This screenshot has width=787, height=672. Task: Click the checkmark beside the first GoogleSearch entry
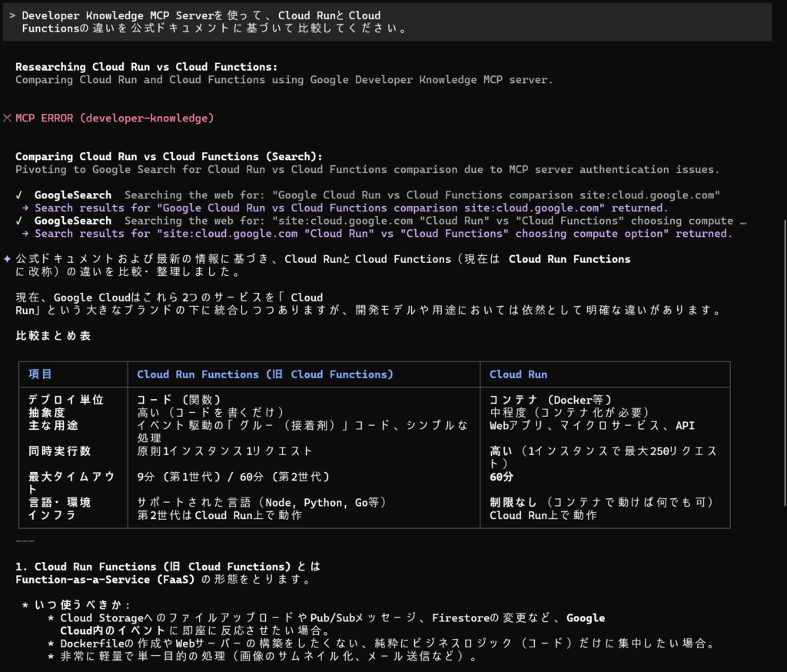pyautogui.click(x=19, y=195)
